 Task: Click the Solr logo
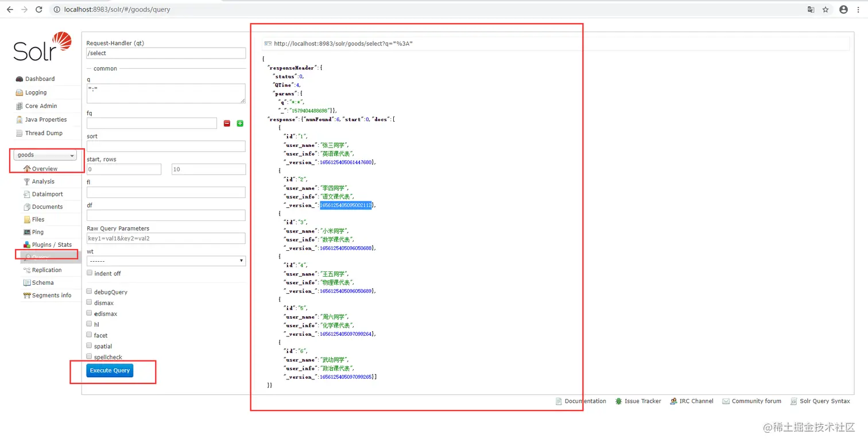[x=42, y=47]
